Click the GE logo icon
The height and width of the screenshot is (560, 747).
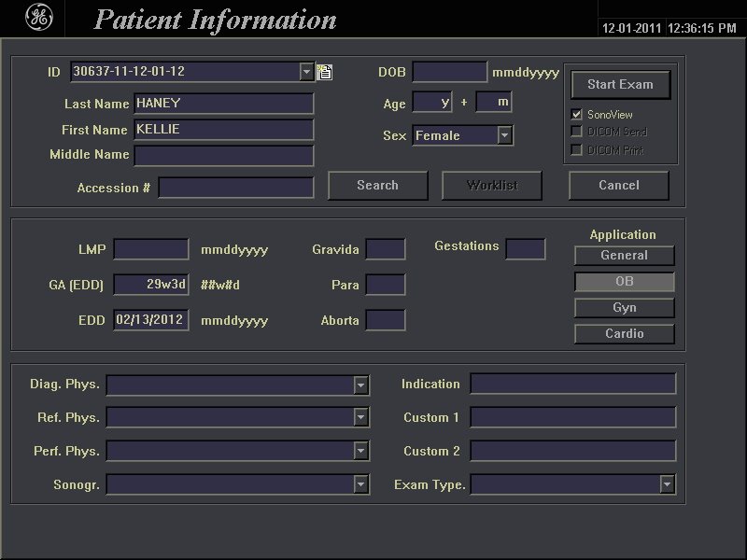(x=40, y=19)
